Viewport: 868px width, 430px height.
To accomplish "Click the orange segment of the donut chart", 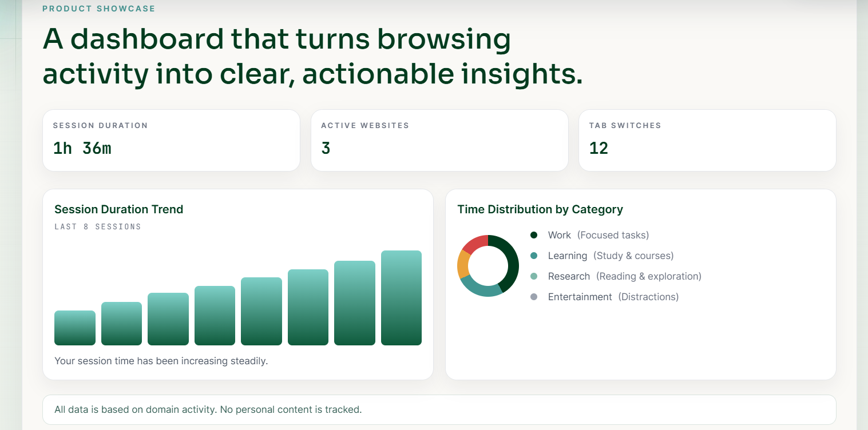I will pyautogui.click(x=463, y=264).
